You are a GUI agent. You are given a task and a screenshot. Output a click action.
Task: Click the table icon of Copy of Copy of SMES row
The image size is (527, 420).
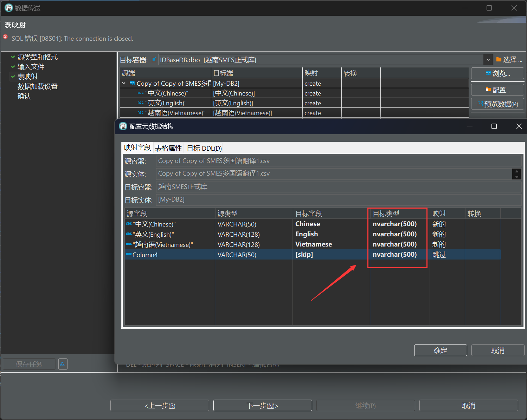132,83
